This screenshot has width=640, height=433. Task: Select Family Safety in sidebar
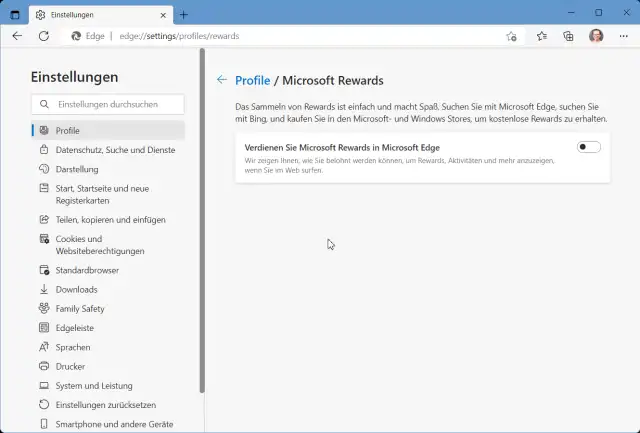108,309
